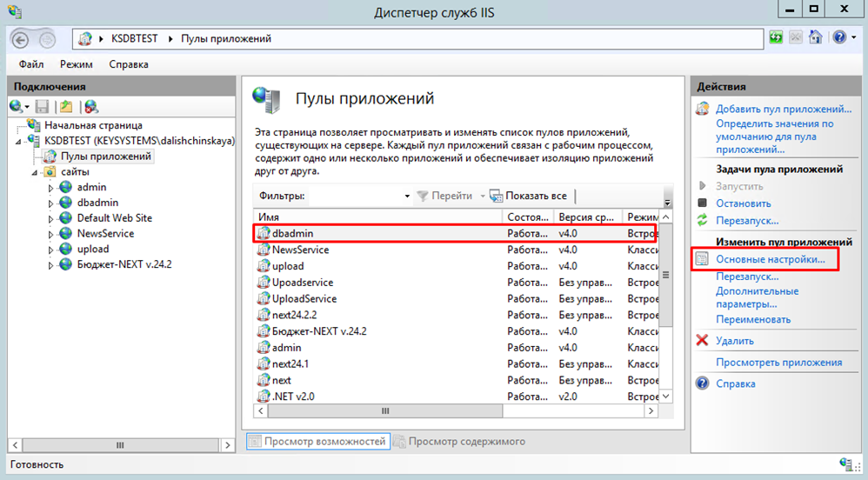This screenshot has height=480, width=868.
Task: Open the home page toolbar icon
Action: tap(816, 37)
